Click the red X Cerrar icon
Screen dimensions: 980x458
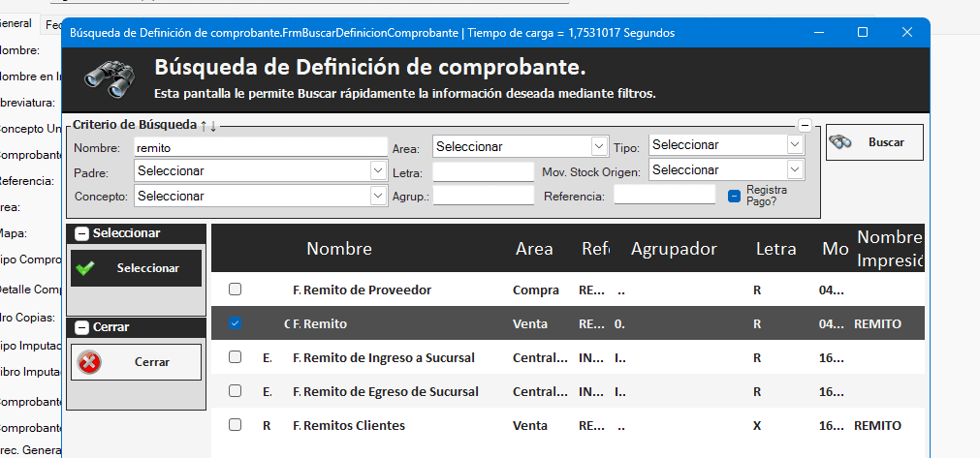[89, 362]
